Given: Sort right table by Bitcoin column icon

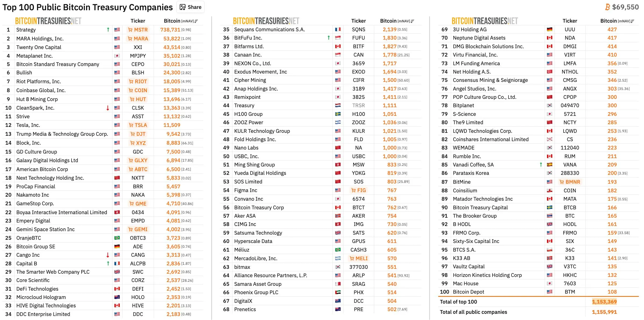Looking at the screenshot, I should (x=632, y=21).
